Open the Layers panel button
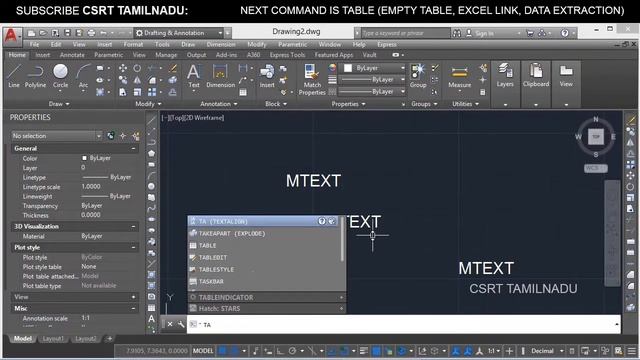 [x=505, y=76]
